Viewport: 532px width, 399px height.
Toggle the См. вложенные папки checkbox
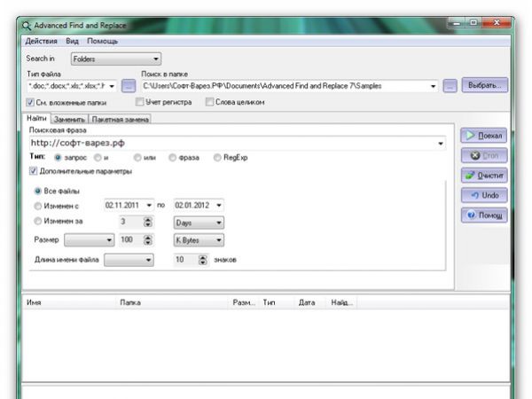click(31, 102)
